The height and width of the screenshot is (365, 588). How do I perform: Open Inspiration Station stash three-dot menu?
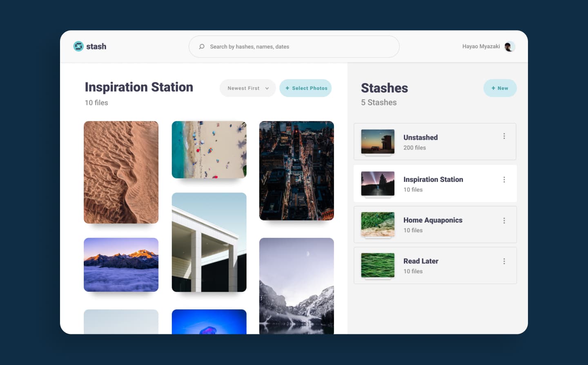[x=504, y=180]
